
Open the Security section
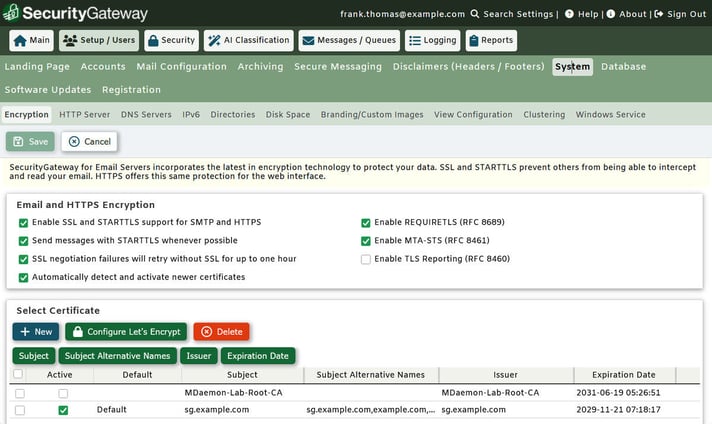pos(172,40)
